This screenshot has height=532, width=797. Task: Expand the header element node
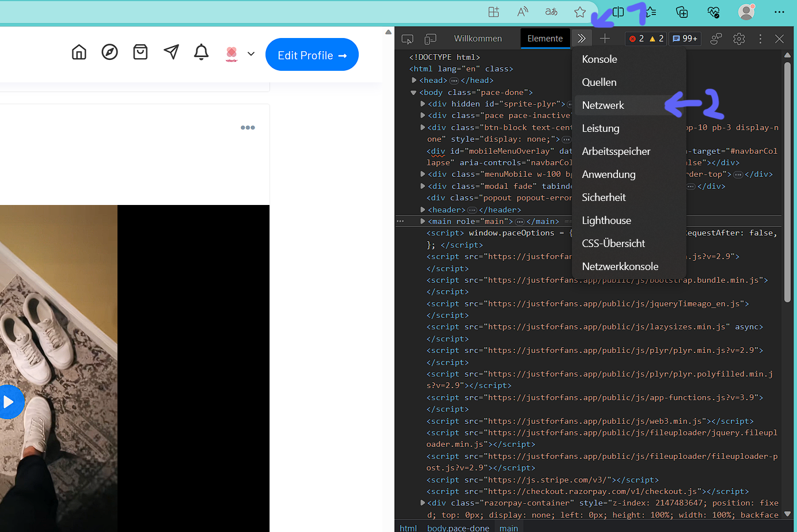click(x=423, y=210)
